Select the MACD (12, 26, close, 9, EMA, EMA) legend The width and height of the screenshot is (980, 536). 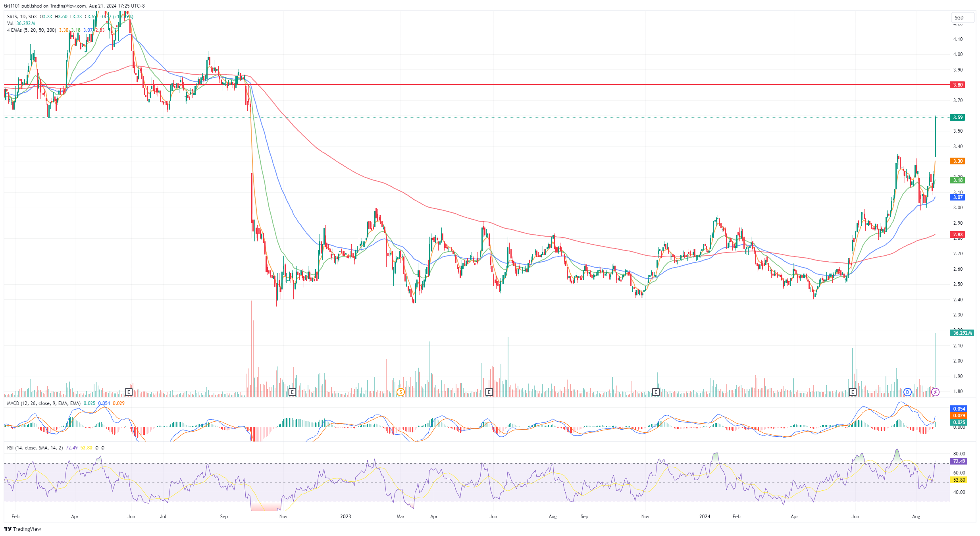44,403
